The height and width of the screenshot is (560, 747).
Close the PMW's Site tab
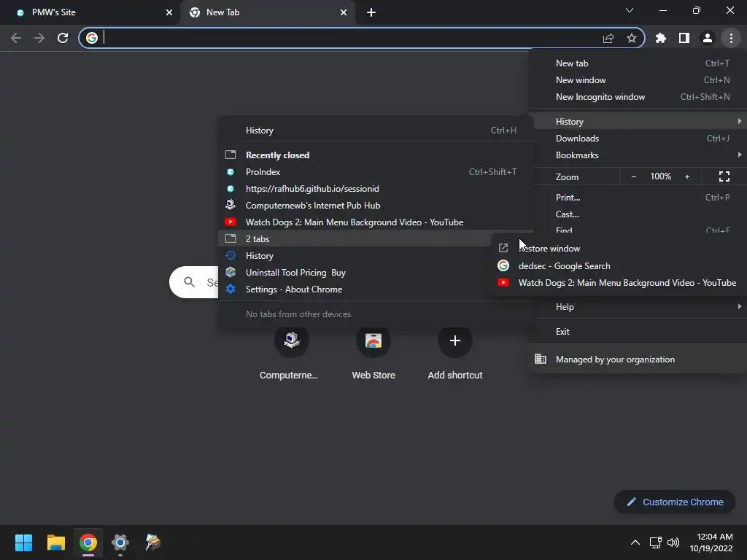[169, 12]
